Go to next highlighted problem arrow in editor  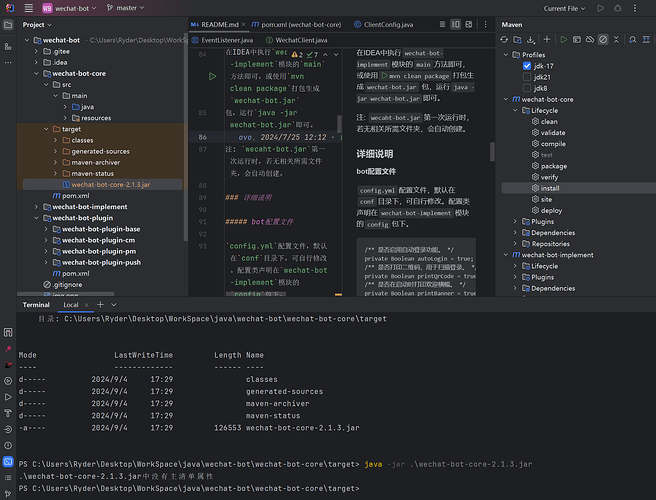click(x=336, y=55)
